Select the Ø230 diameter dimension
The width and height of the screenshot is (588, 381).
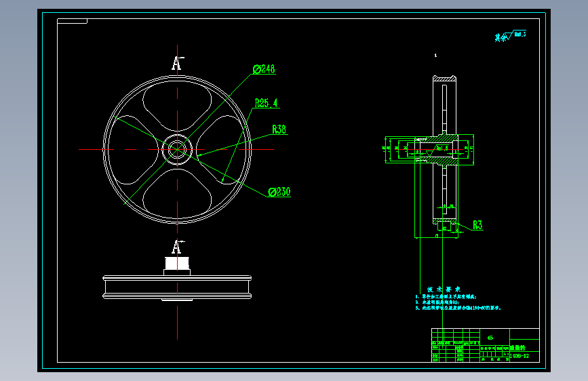coord(279,192)
